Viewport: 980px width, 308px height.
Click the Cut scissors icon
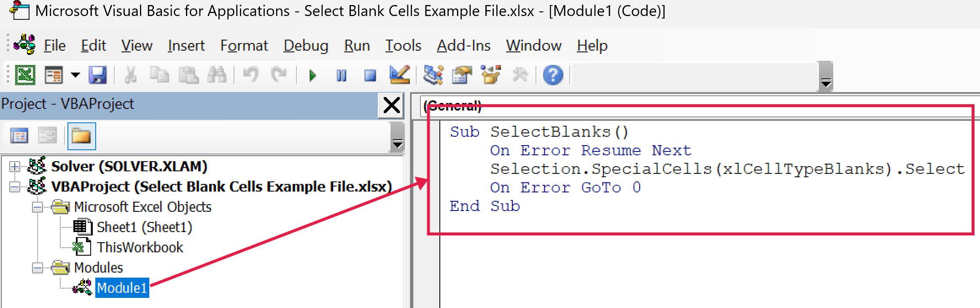click(131, 76)
